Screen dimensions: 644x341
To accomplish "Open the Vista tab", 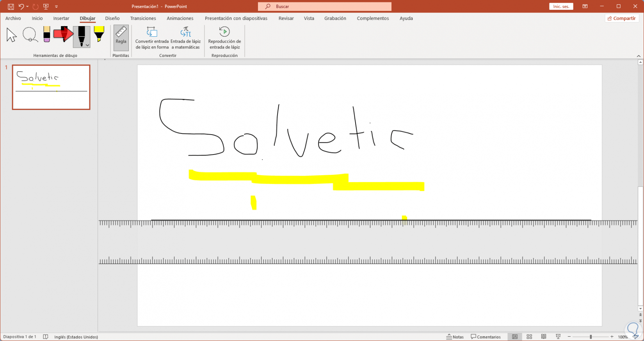I will (309, 18).
